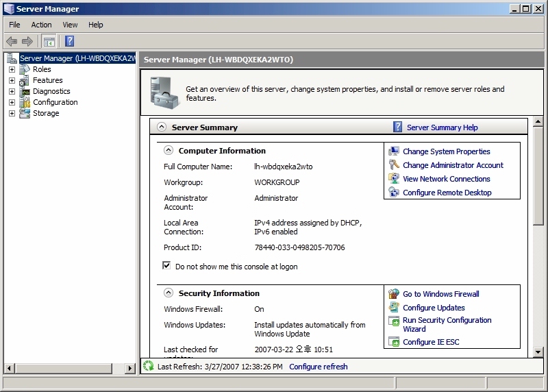The width and height of the screenshot is (548, 392).
Task: Open Change Administrator Account link
Action: click(453, 165)
